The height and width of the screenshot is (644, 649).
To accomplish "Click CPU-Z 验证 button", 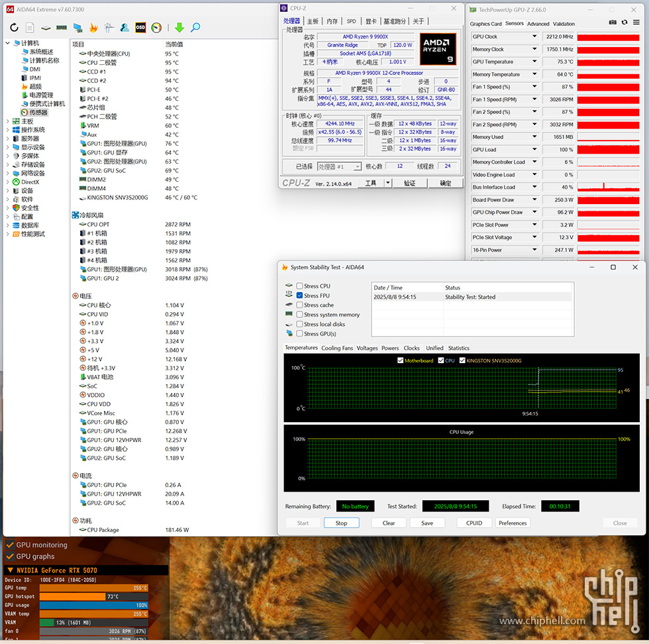I will [409, 183].
